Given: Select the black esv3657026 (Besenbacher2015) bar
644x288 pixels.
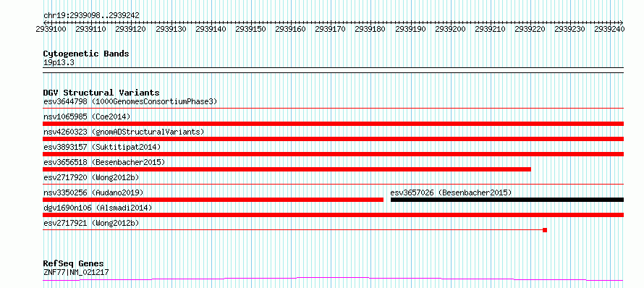Looking at the screenshot, I should coord(507,200).
